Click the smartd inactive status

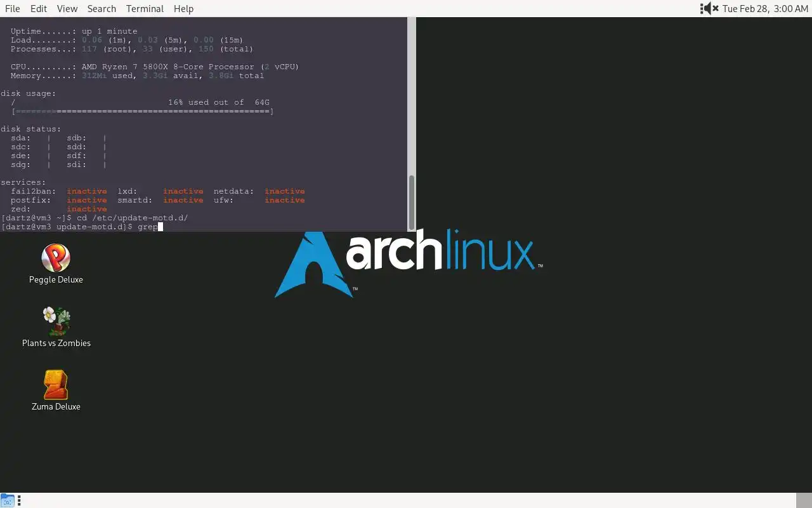[x=183, y=200]
